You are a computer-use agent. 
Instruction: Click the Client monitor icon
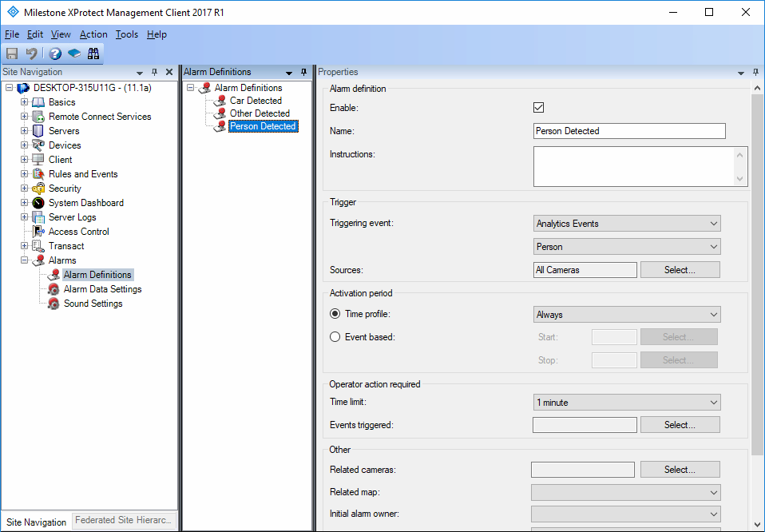pyautogui.click(x=38, y=160)
